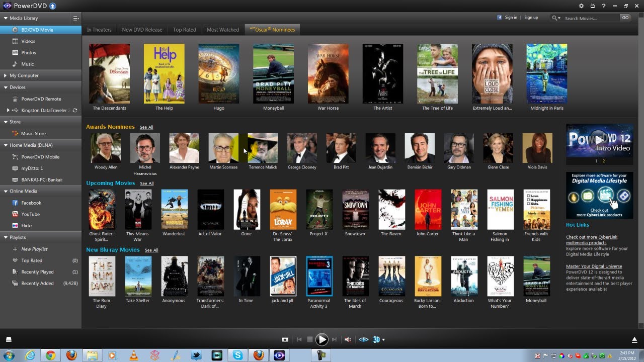The height and width of the screenshot is (362, 644).
Task: Click See All next to New Blu-ray Movies
Action: point(151,250)
